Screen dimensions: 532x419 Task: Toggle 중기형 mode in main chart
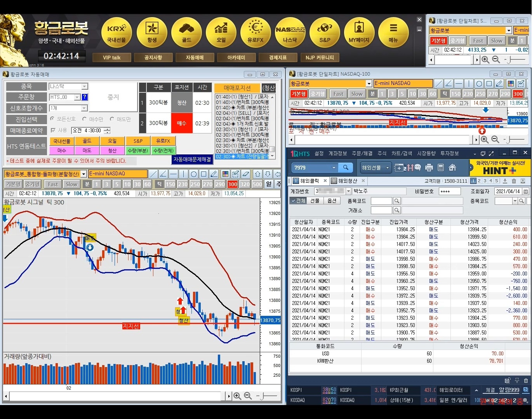32,184
